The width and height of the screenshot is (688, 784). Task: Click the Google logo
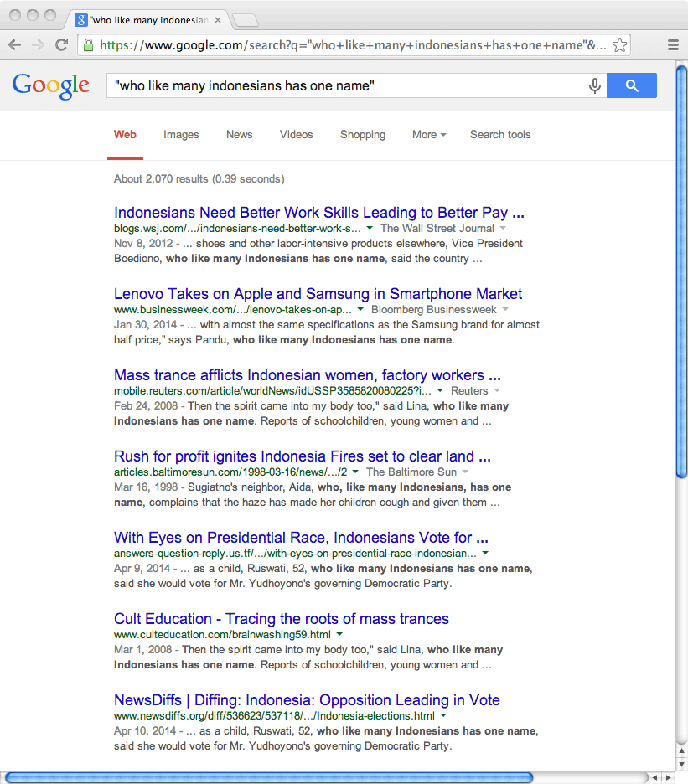(x=51, y=85)
